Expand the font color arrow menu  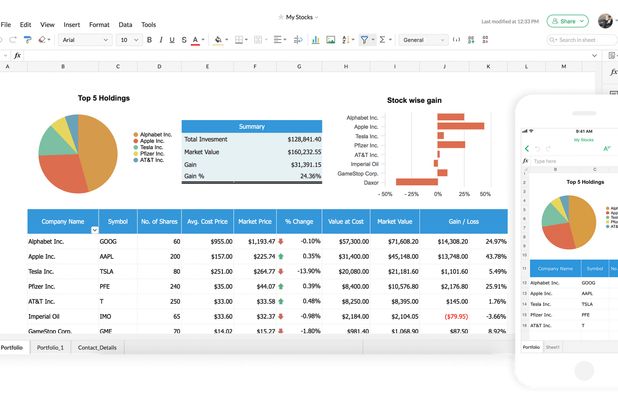(x=203, y=40)
